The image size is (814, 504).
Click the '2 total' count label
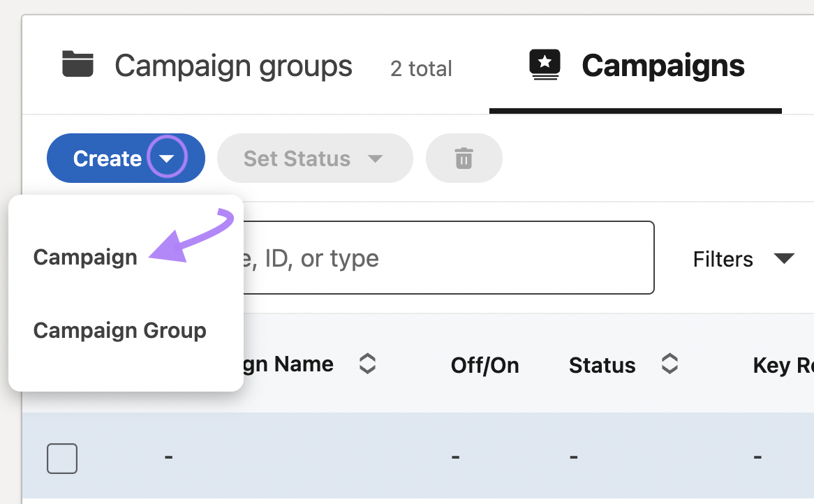[x=421, y=68]
